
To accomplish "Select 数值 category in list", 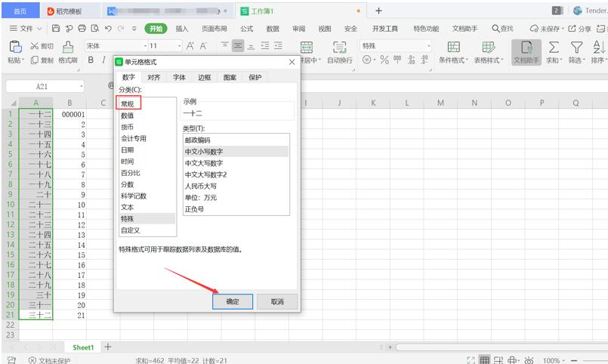I will coord(147,116).
